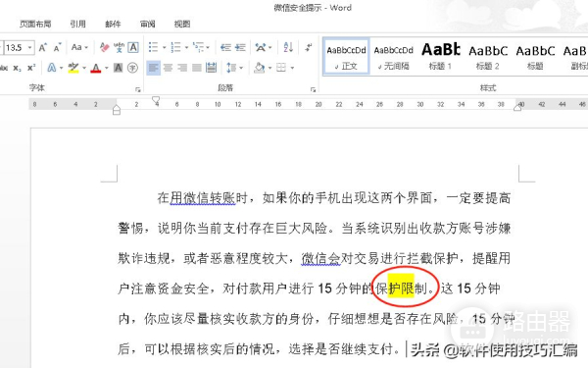Click the word 警惕 in the document

(x=131, y=228)
